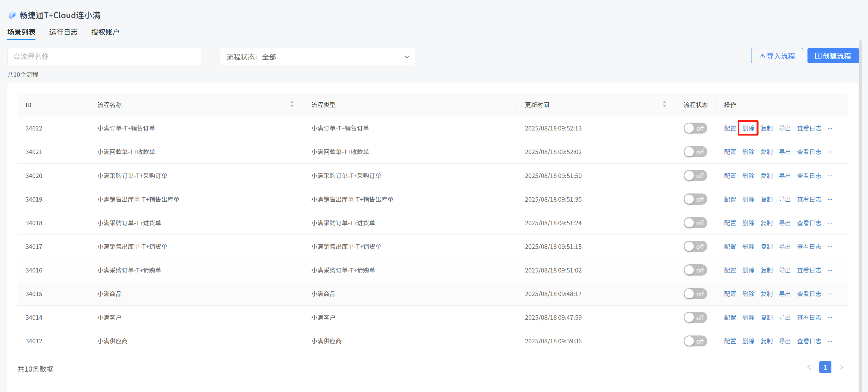Click the app logo icon beside 畅捷通T+Cloud连小满
This screenshot has height=392, width=868.
(12, 15)
